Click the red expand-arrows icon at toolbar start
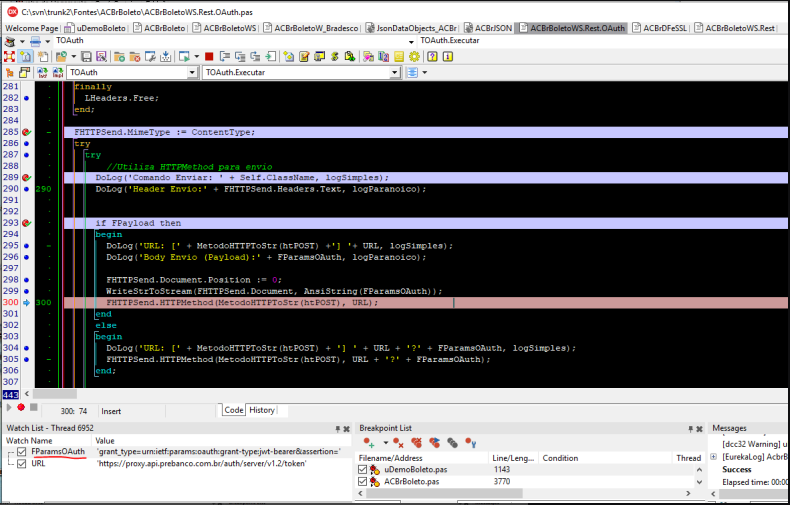 click(9, 56)
